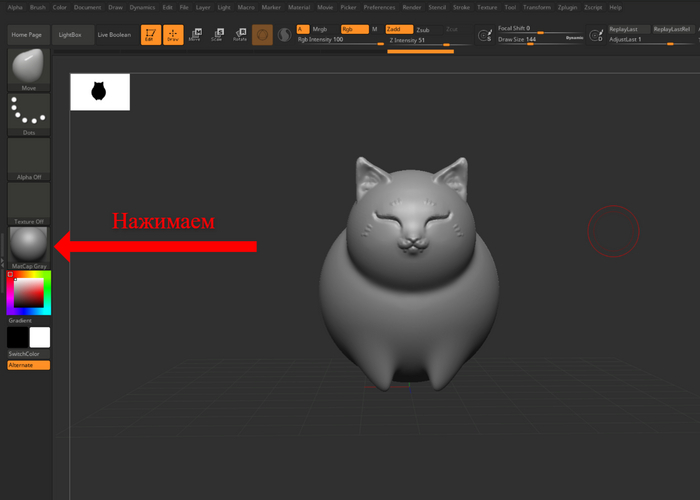The image size is (700, 500).
Task: Activate the Rotate transform tool icon
Action: [x=239, y=35]
